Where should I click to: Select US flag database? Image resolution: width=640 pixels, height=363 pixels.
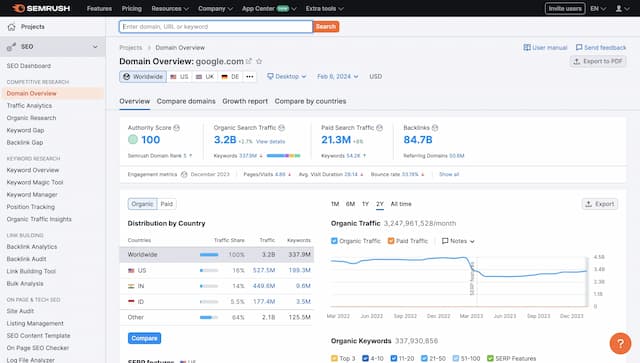(173, 77)
